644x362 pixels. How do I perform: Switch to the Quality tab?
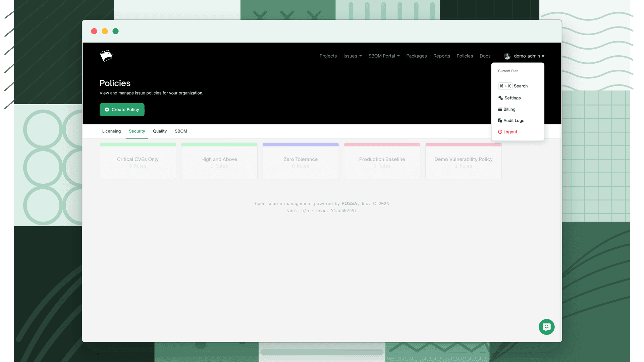(160, 131)
